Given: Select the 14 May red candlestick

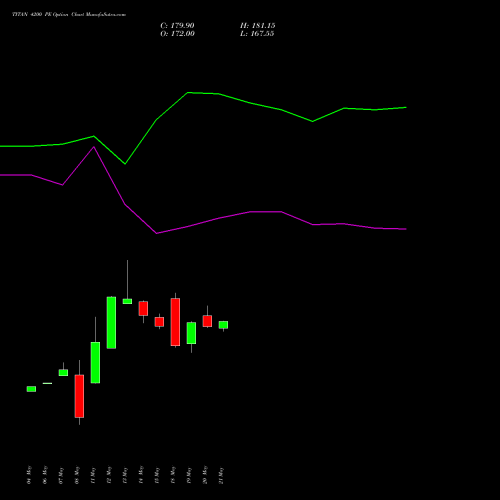Looking at the screenshot, I should click(x=143, y=308).
